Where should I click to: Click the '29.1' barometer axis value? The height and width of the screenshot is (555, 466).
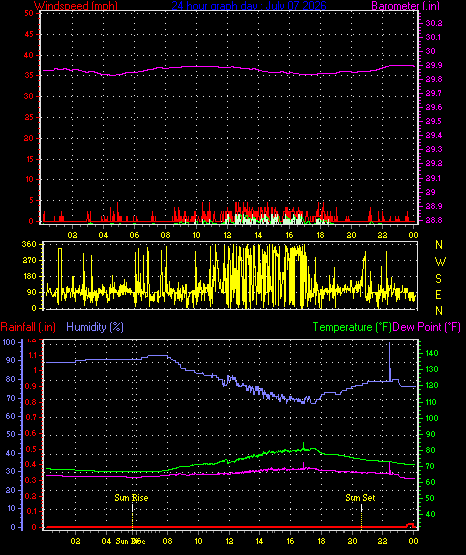(x=433, y=178)
